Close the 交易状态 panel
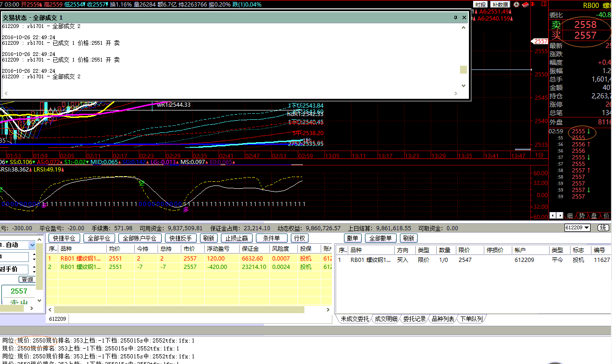 tap(464, 17)
